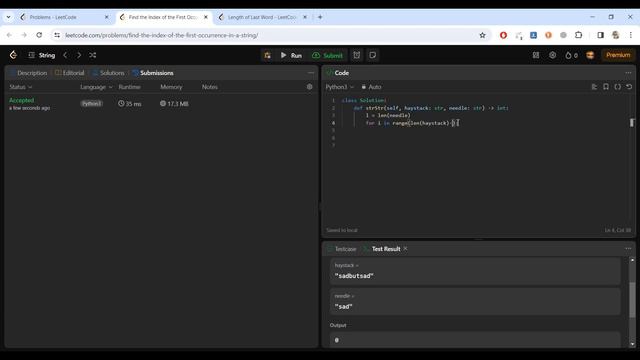Expand the Status filter dropdown
This screenshot has width=640, height=360.
click(20, 87)
